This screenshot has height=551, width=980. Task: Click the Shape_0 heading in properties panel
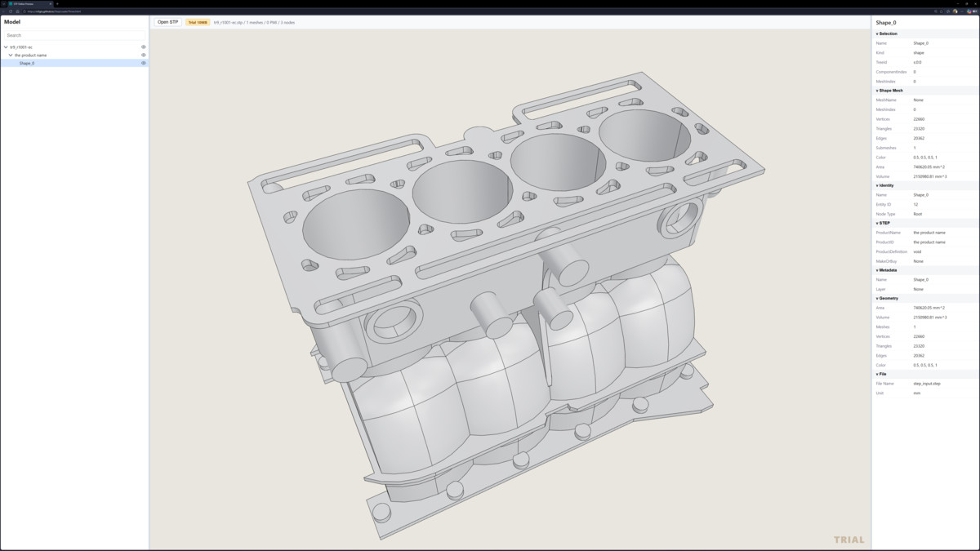[886, 23]
